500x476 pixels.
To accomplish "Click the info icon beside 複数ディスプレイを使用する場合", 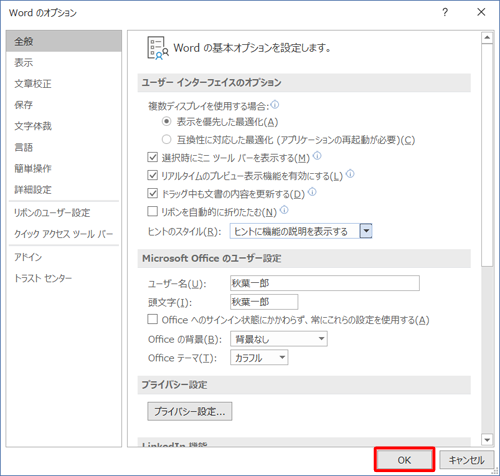I will coord(275,105).
